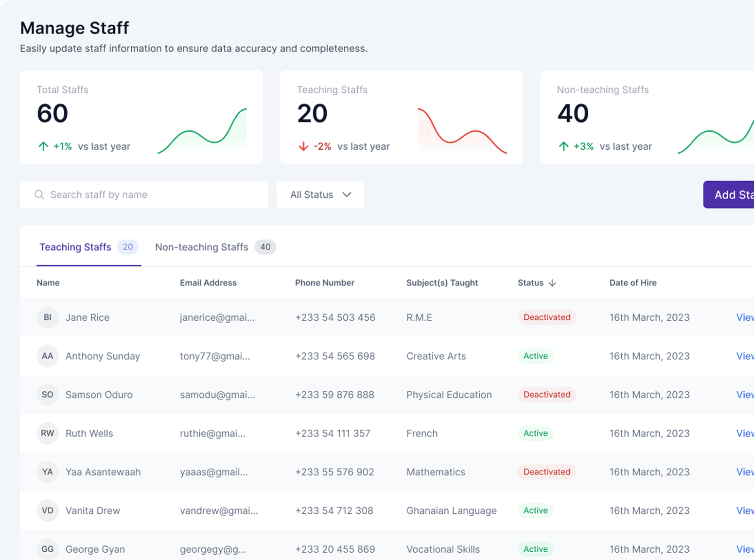Click the Name column header
Screen dimensions: 754x560
click(x=48, y=283)
